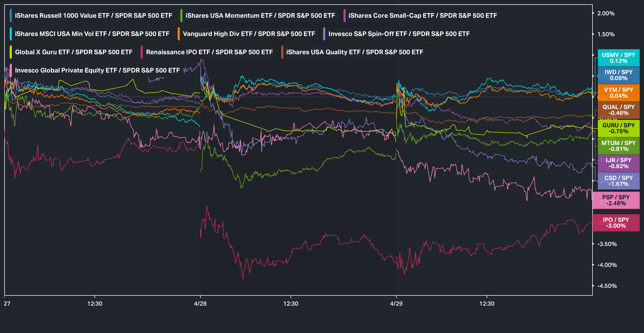The width and height of the screenshot is (644, 333).
Task: Select the IJR / SPY -0.82% purple tag
Action: point(618,163)
